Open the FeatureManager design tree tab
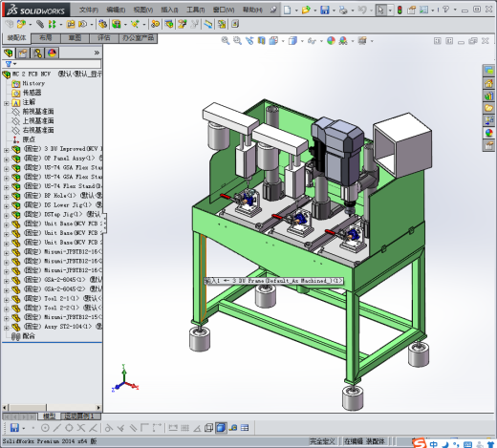The width and height of the screenshot is (497, 448). [x=9, y=53]
